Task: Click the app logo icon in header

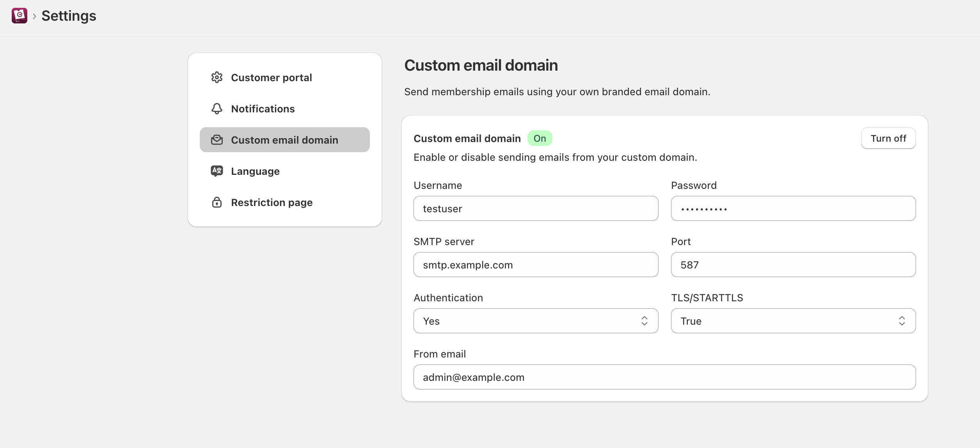Action: (19, 16)
